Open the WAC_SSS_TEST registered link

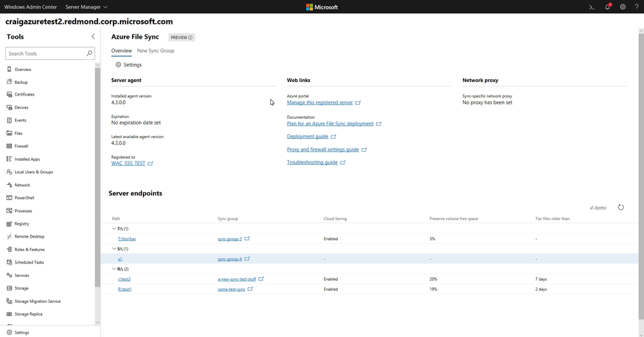click(x=128, y=163)
